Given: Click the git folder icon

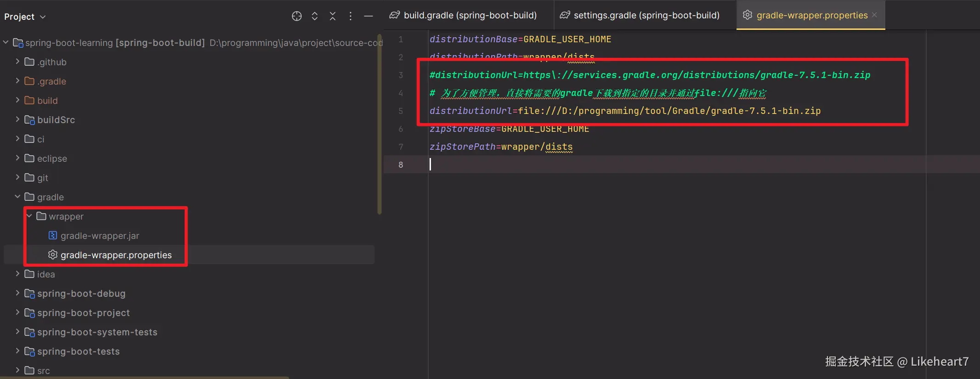Looking at the screenshot, I should [29, 177].
